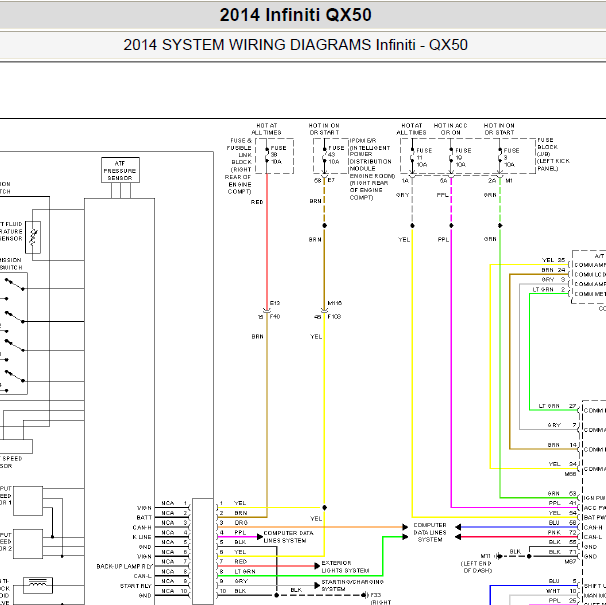Click connector label F103
Viewport: 606px width, 605px height.
click(x=334, y=317)
